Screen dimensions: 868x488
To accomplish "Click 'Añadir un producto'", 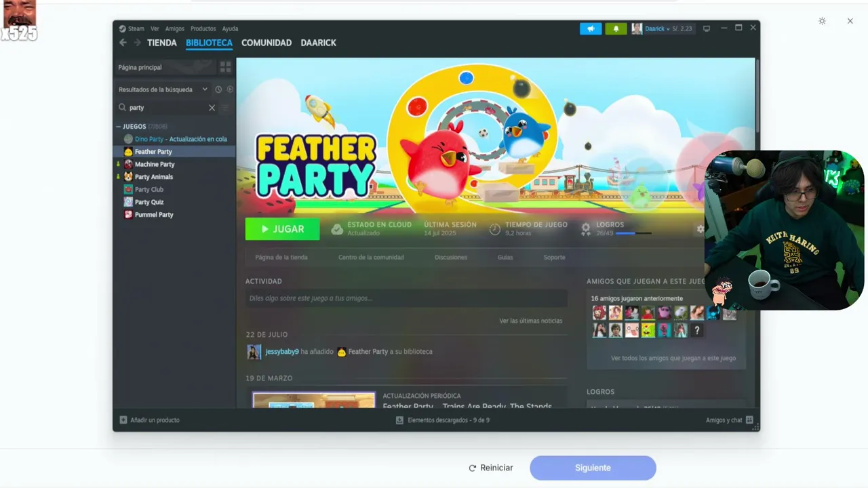I will tap(155, 420).
